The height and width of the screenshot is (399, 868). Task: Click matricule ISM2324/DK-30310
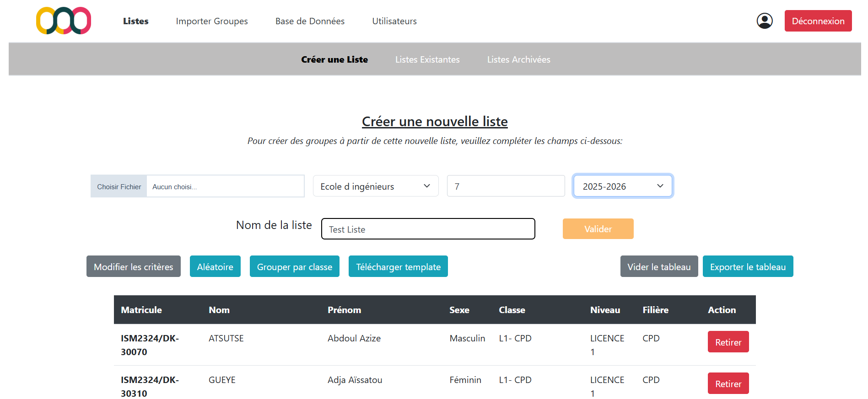[x=150, y=387]
